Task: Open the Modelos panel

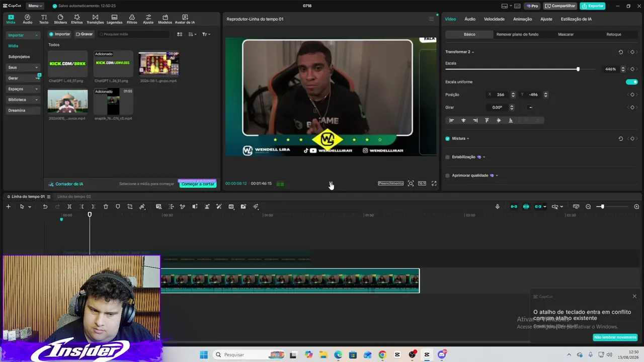Action: (165, 19)
